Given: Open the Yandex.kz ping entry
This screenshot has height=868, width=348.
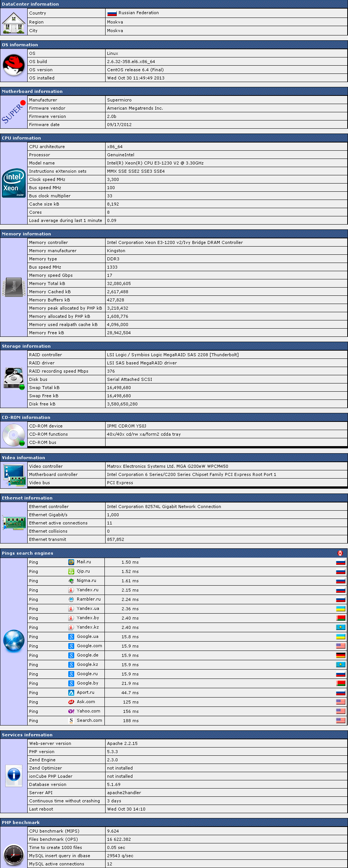Looking at the screenshot, I should click(88, 627).
